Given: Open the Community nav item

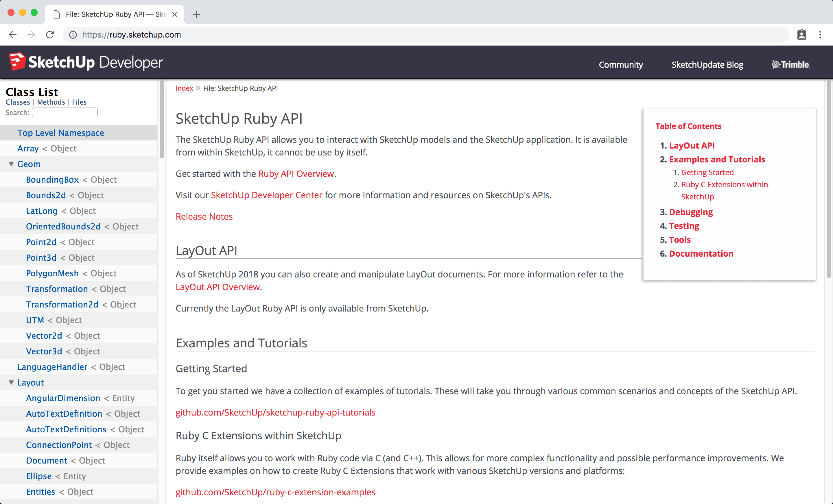Looking at the screenshot, I should click(x=621, y=64).
